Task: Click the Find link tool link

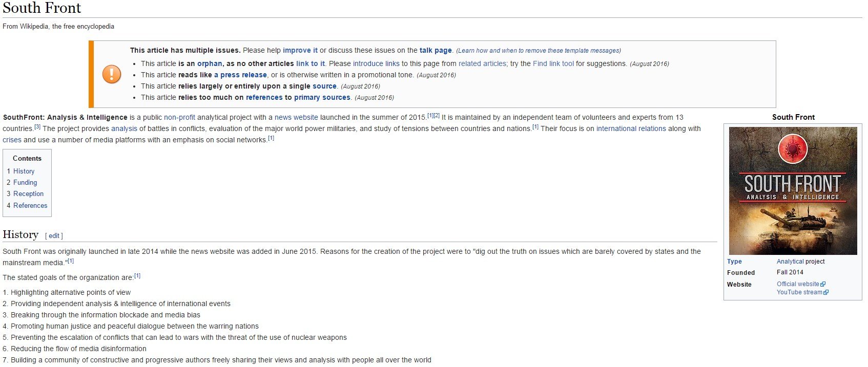Action: 553,63
